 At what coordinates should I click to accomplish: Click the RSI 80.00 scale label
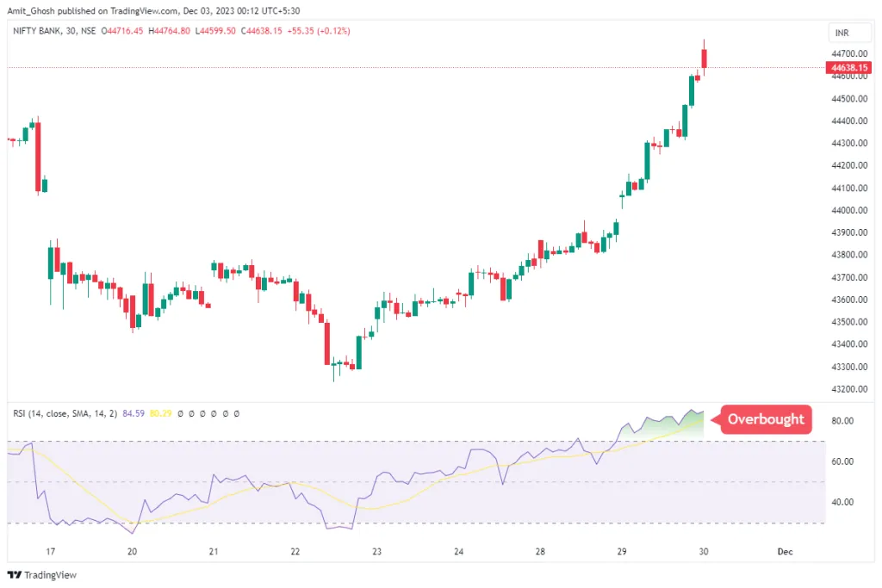(842, 421)
